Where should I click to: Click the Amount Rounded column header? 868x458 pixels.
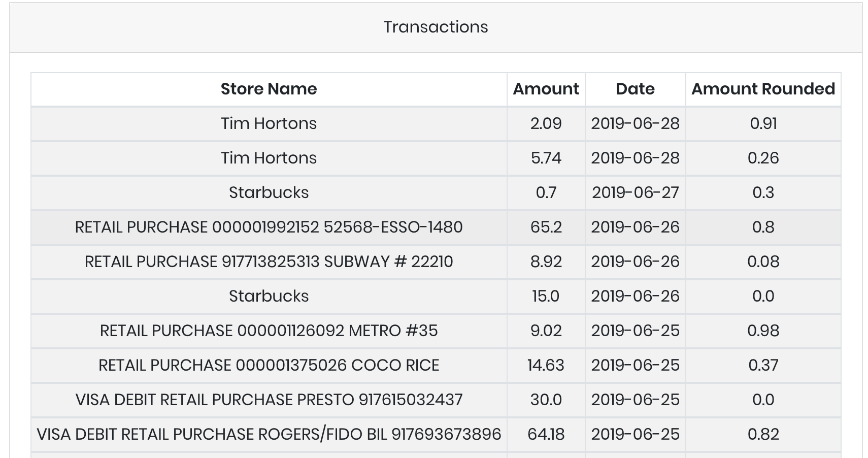click(x=763, y=89)
